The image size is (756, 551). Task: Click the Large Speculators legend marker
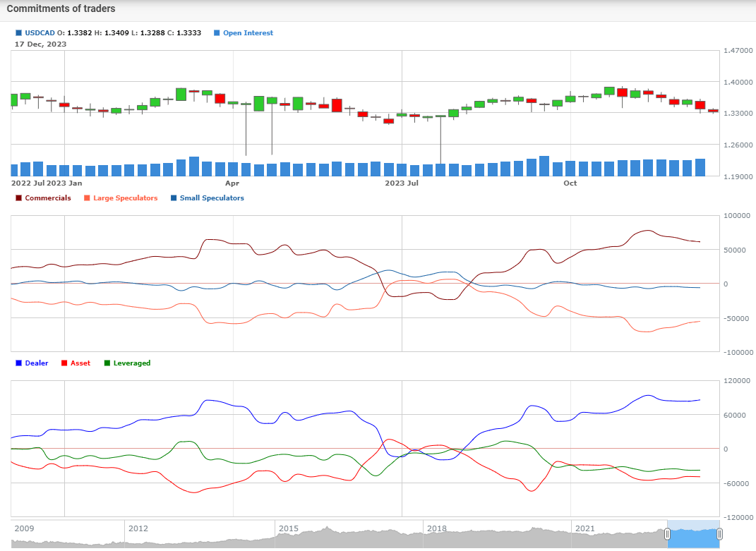(x=87, y=198)
